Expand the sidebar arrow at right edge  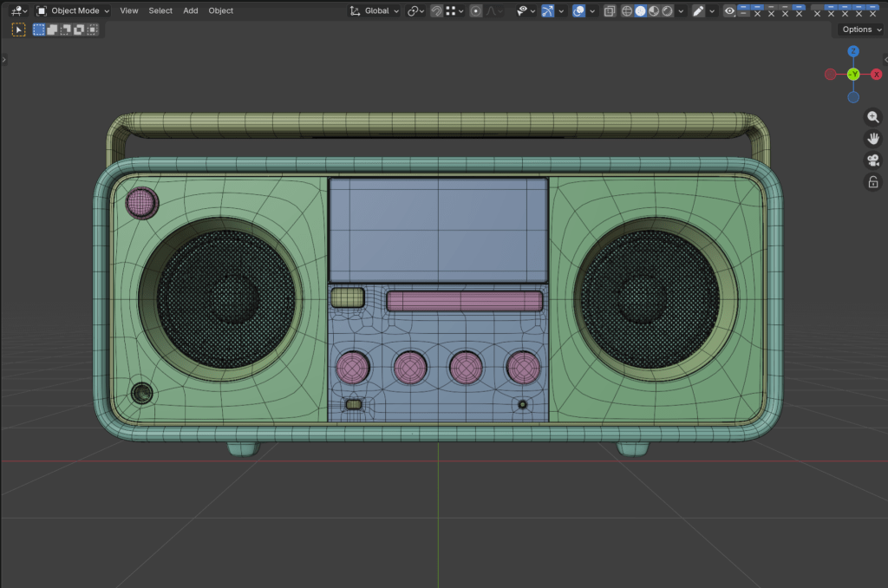click(x=884, y=60)
